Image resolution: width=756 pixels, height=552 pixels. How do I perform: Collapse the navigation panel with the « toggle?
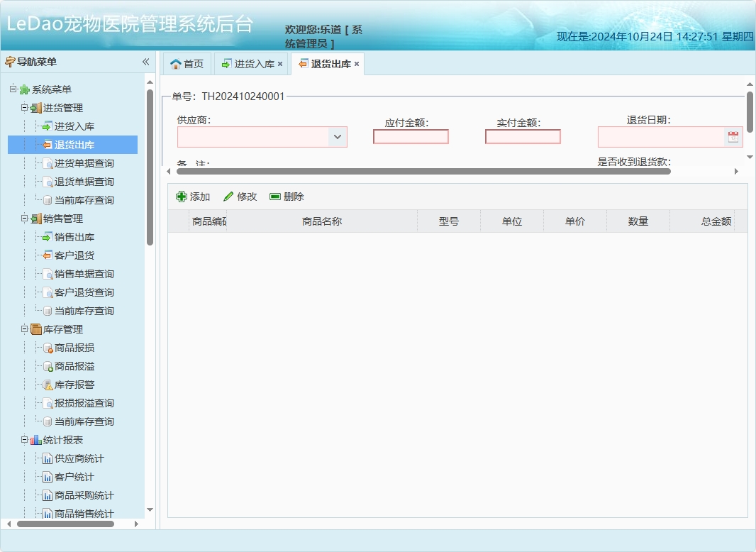(x=144, y=62)
